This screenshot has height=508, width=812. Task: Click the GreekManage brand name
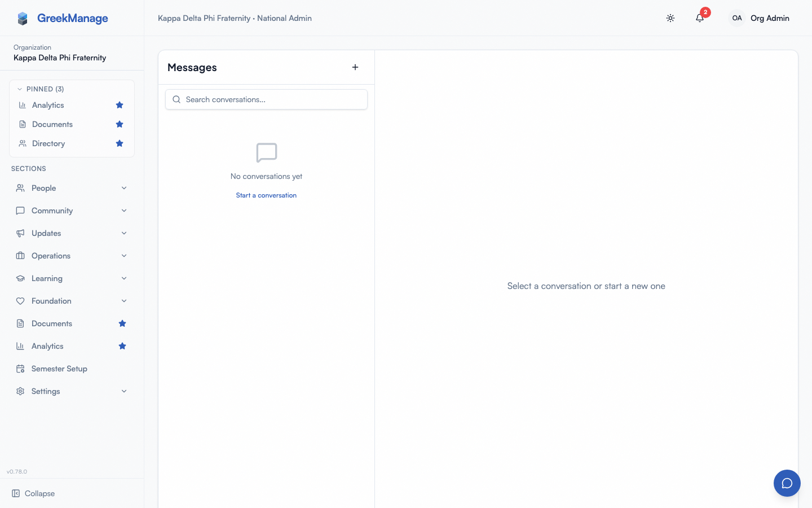click(73, 18)
